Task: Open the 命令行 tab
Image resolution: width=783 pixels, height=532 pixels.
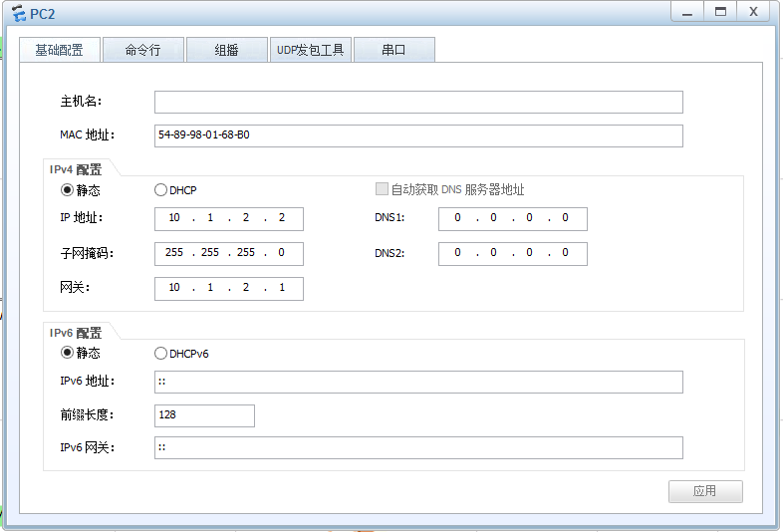Action: [143, 50]
